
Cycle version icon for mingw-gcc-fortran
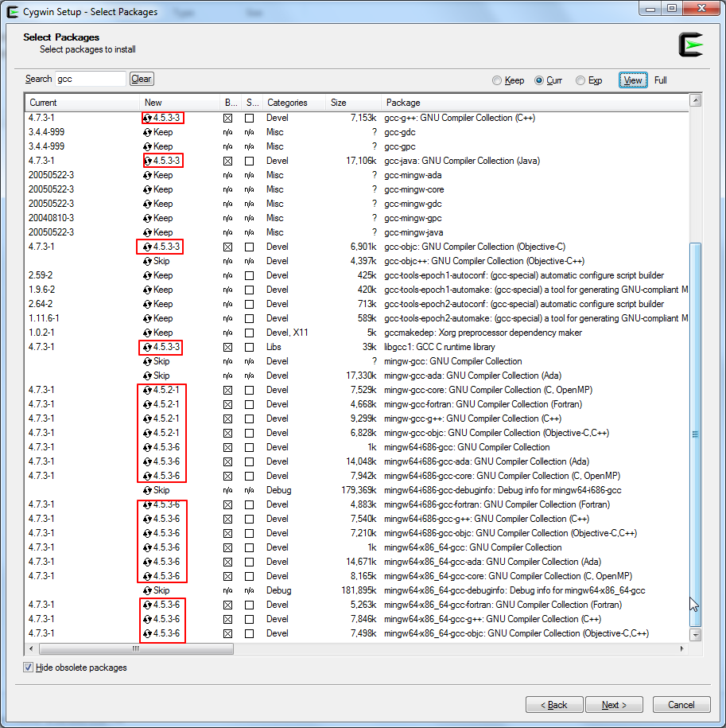(x=148, y=405)
